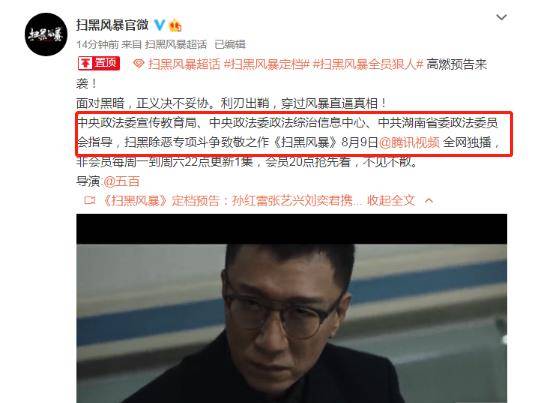Viewport: 540px width, 403px height.
Task: Open director mention @五百
Action: pyautogui.click(x=121, y=181)
